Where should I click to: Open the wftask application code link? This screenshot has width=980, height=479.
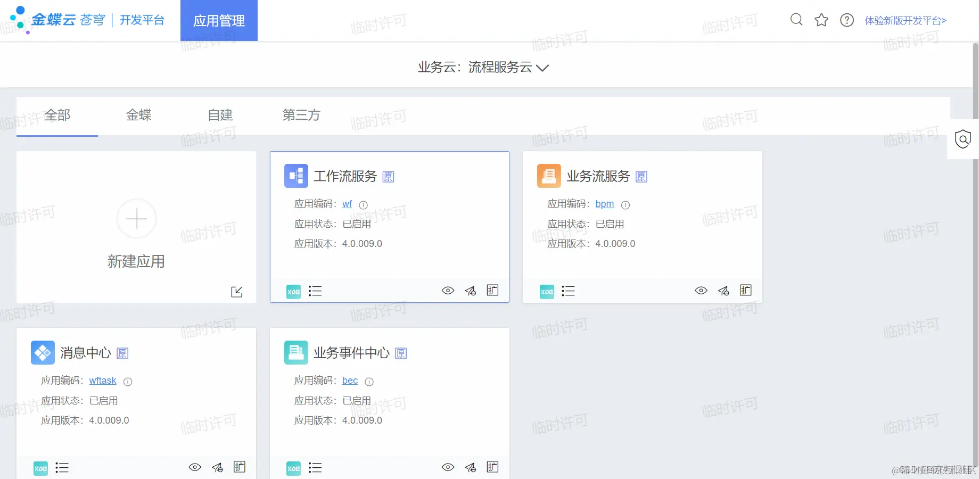[103, 381]
